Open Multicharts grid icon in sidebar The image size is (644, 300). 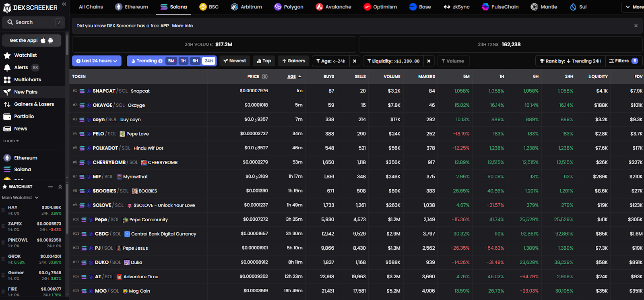pos(7,80)
